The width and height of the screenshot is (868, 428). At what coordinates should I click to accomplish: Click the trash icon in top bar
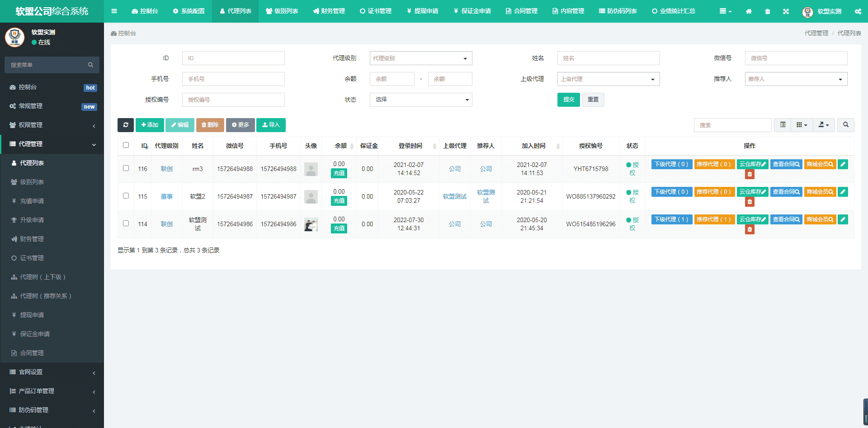pyautogui.click(x=767, y=11)
